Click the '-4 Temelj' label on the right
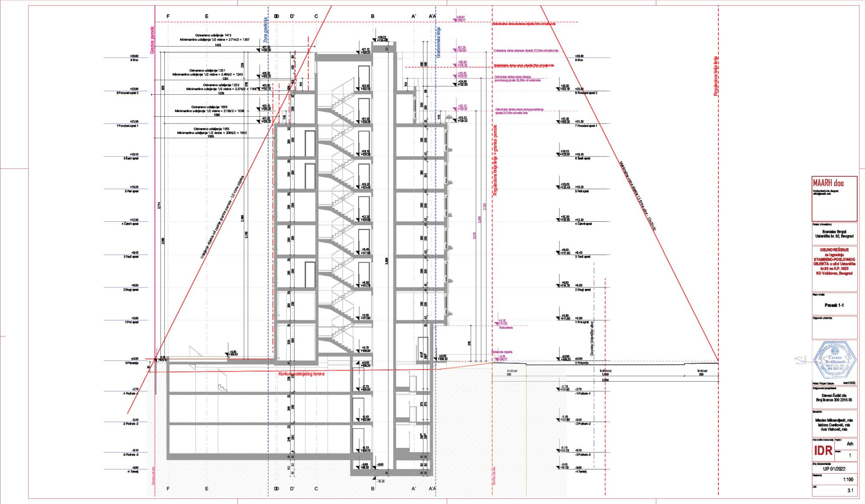This screenshot has width=865, height=504. (x=582, y=472)
